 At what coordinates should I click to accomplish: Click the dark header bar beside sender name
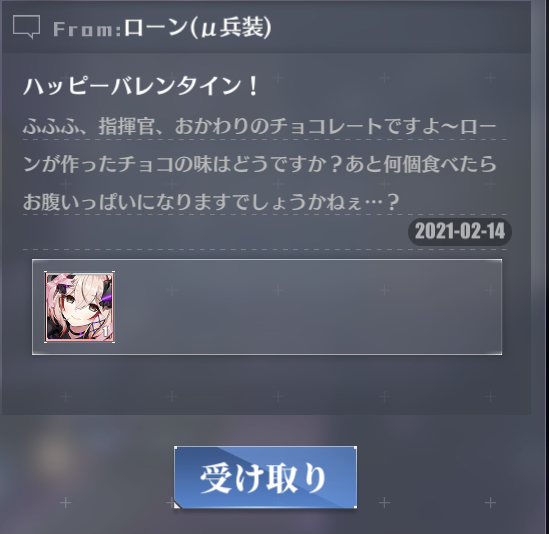pyautogui.click(x=399, y=27)
